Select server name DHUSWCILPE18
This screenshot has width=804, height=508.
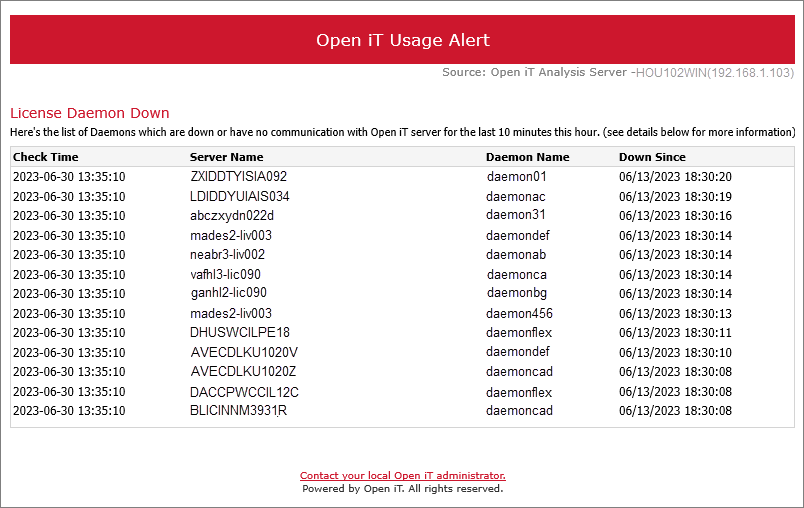point(239,332)
